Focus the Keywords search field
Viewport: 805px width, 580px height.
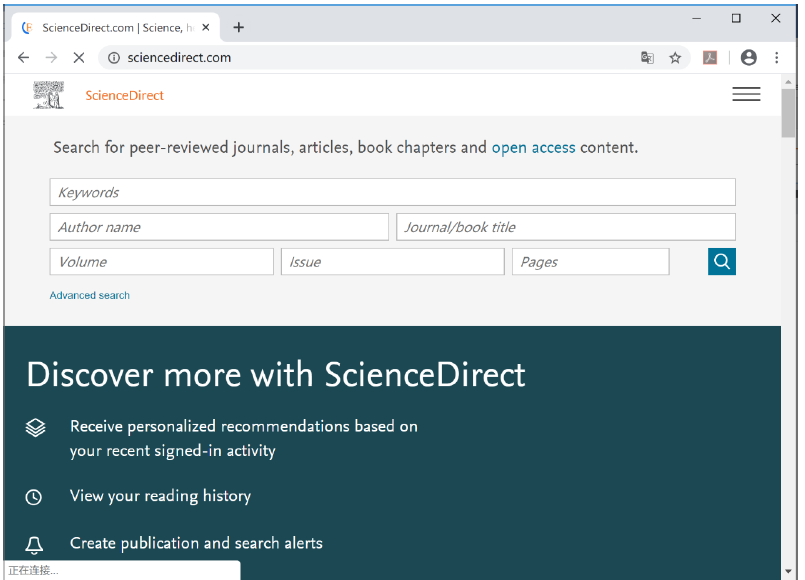point(393,192)
